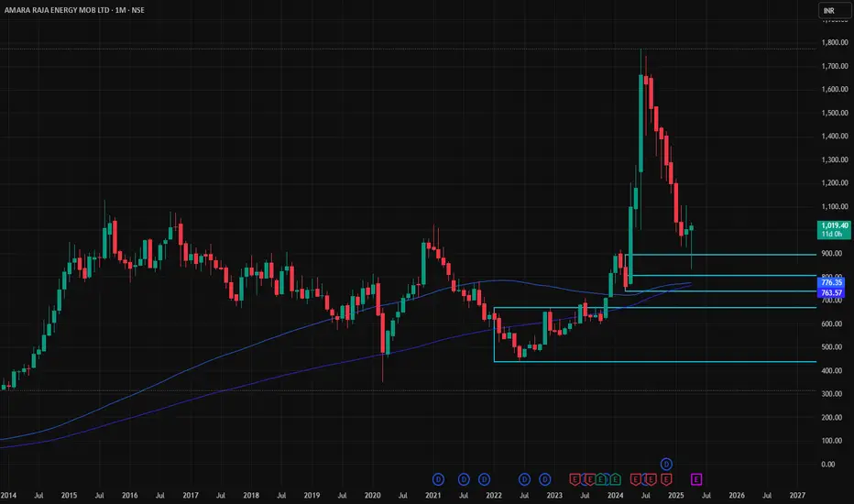Click the 0.00 price axis label
The height and width of the screenshot is (504, 854).
point(827,465)
